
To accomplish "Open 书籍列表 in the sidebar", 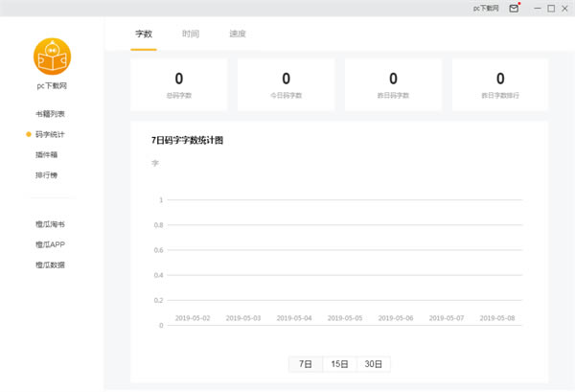I will (x=51, y=114).
